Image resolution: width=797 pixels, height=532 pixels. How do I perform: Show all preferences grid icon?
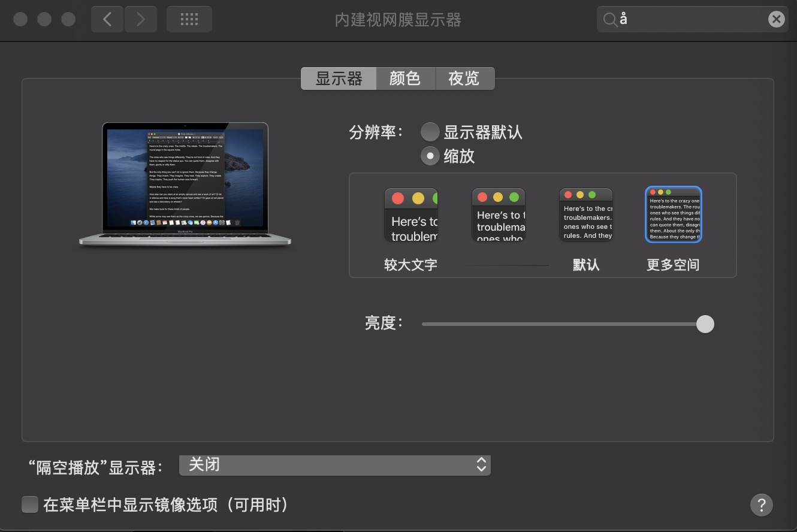click(x=189, y=19)
